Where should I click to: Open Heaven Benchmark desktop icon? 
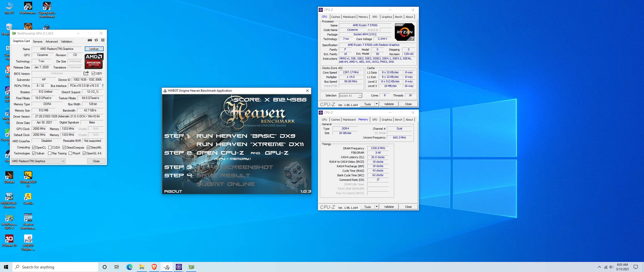click(x=28, y=222)
